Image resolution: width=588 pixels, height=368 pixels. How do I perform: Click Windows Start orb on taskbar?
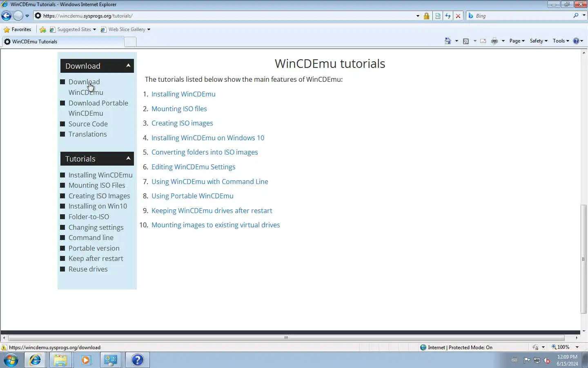pyautogui.click(x=11, y=360)
